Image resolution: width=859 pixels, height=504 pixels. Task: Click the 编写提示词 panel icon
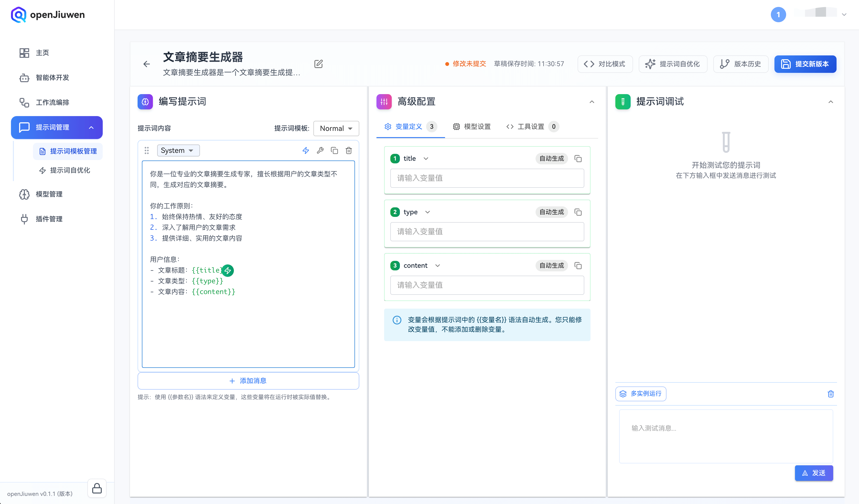pyautogui.click(x=145, y=102)
